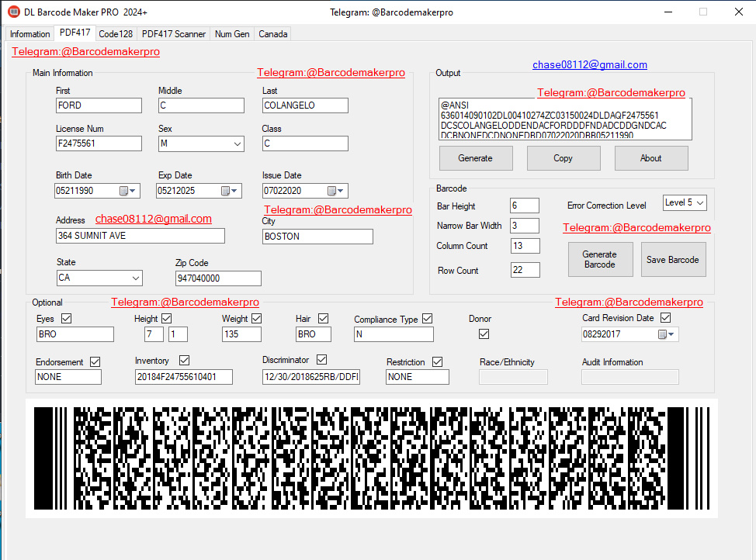Open the Exp Date calendar picker icon

229,191
